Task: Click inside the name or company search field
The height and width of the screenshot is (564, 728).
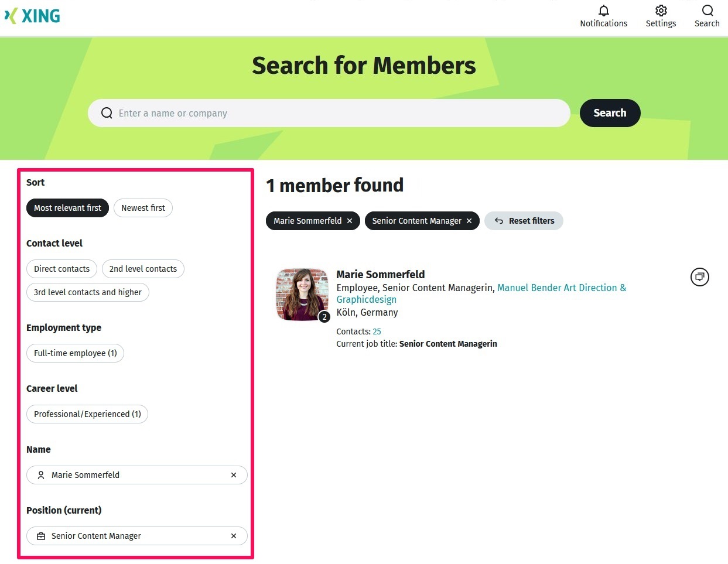Action: coord(328,112)
